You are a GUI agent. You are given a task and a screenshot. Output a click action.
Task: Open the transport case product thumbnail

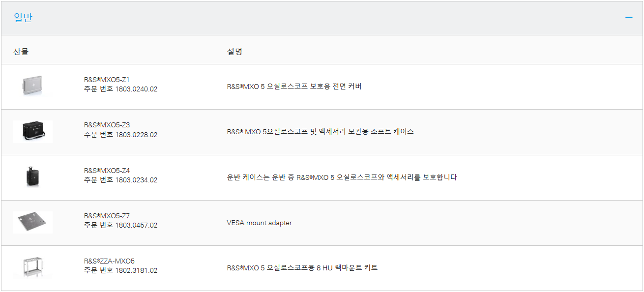pyautogui.click(x=33, y=177)
